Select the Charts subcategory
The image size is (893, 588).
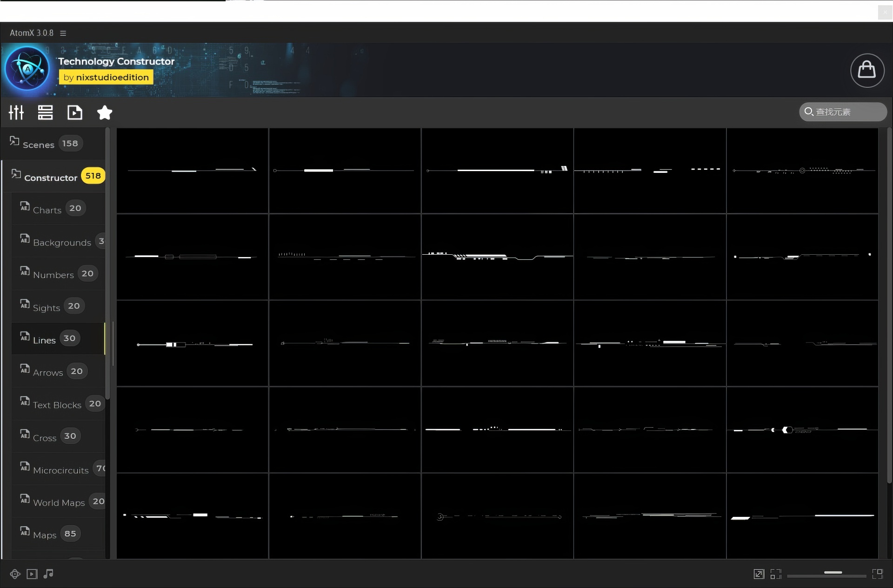58,209
